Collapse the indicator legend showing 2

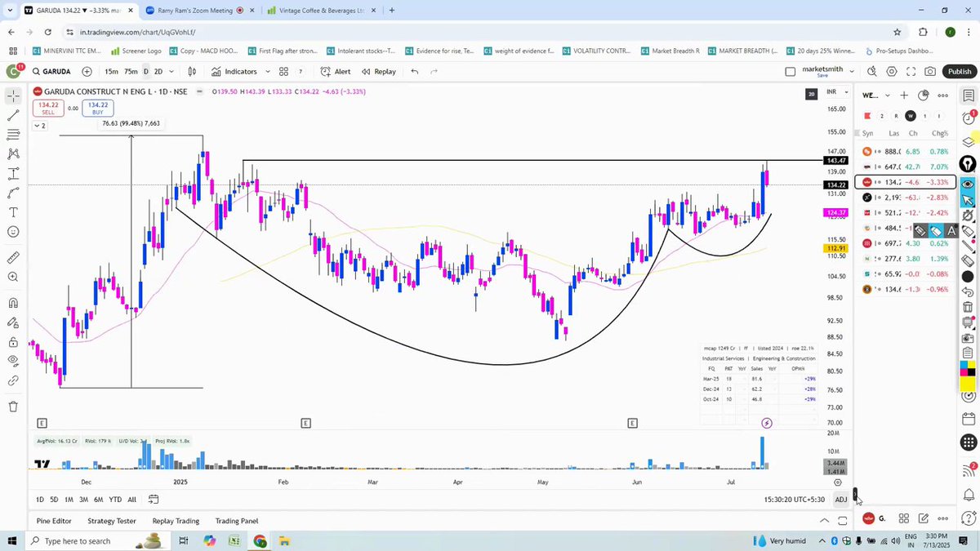pyautogui.click(x=39, y=126)
